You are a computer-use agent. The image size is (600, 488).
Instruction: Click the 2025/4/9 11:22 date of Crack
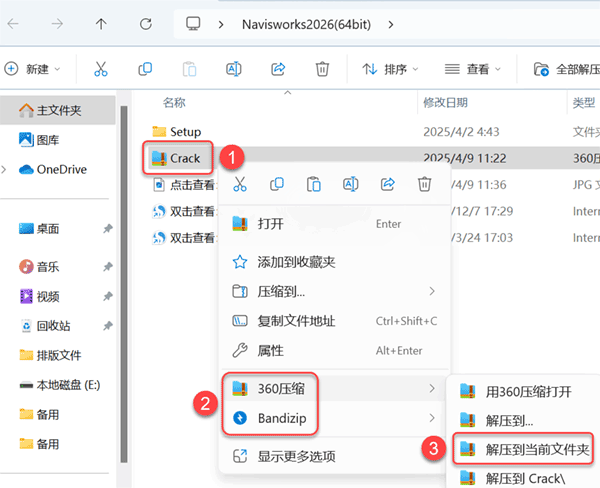pyautogui.click(x=465, y=157)
